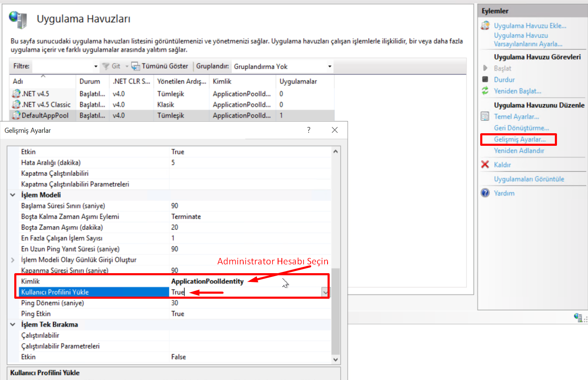Click the red Kaldır remove icon
Viewport: 588px width, 380px height.
tap(485, 165)
